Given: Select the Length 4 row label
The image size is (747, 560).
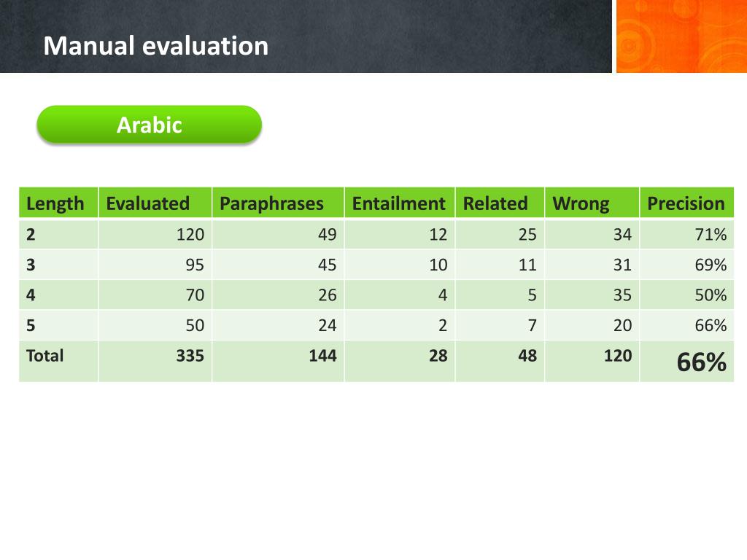Looking at the screenshot, I should click(x=31, y=295).
